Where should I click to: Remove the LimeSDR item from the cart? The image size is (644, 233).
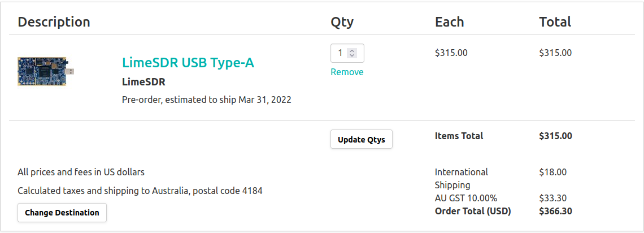click(x=347, y=72)
